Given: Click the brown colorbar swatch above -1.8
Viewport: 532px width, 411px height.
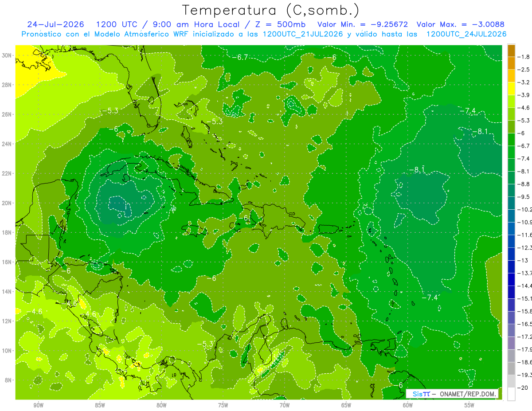Looking at the screenshot, I should point(511,51).
